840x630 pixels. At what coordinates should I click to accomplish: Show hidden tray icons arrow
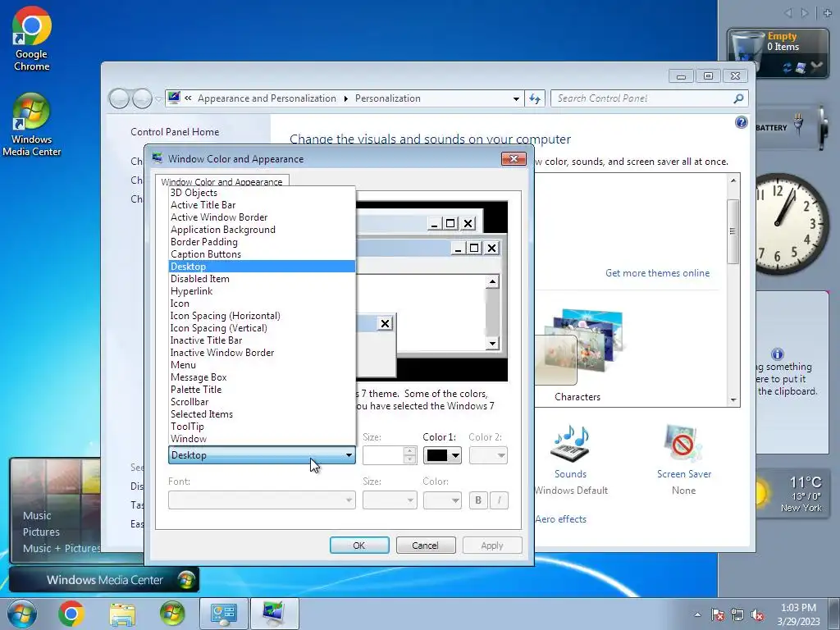pyautogui.click(x=697, y=615)
